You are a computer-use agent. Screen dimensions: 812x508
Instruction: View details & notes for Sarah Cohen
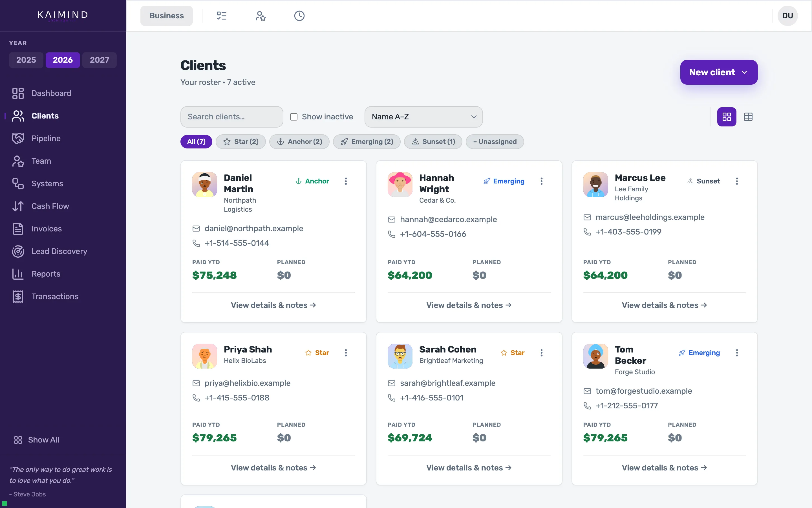point(469,468)
